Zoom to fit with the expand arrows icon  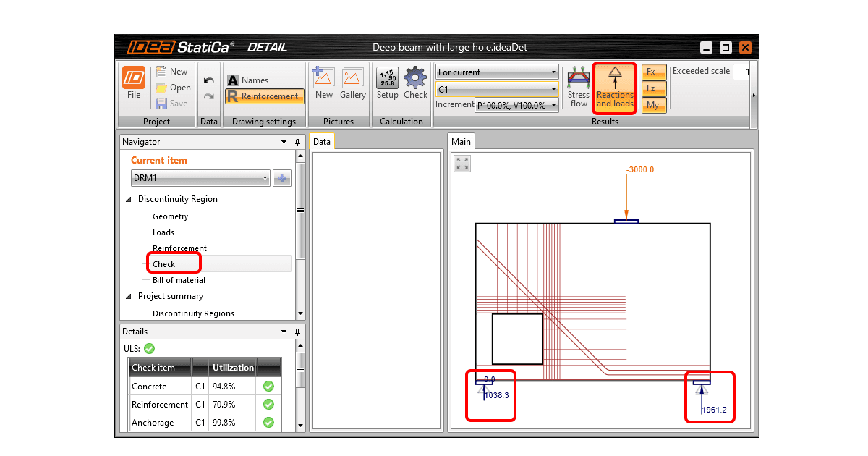(463, 164)
